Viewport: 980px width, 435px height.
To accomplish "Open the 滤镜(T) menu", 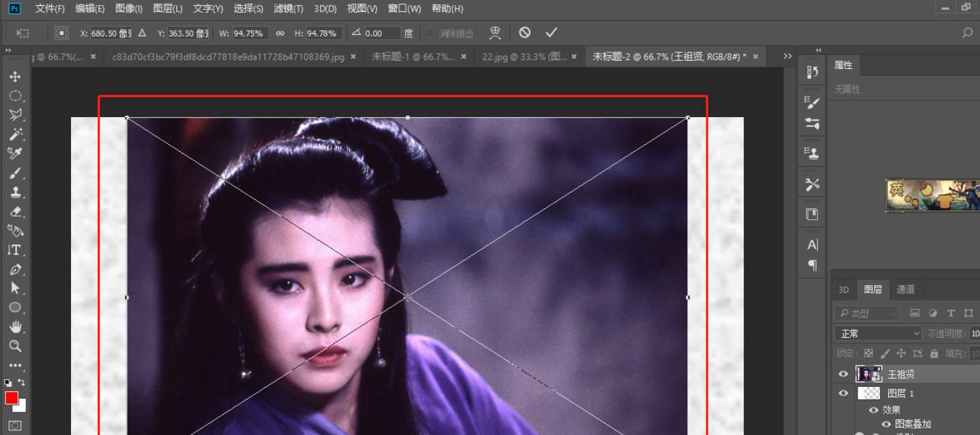I will click(x=289, y=9).
